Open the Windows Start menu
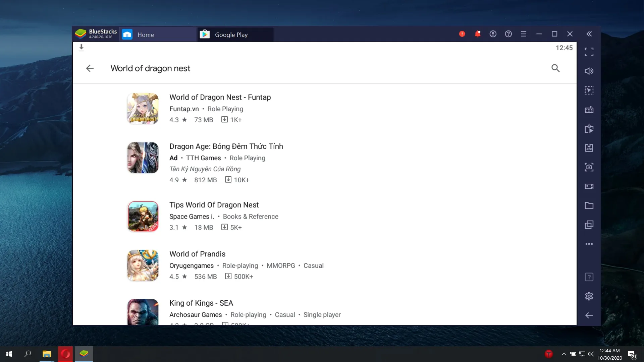 (x=9, y=354)
